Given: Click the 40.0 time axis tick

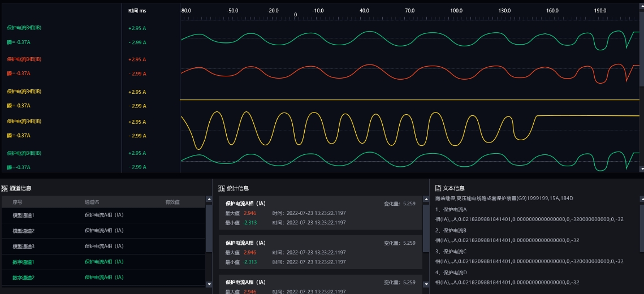Looking at the screenshot, I should [x=364, y=11].
